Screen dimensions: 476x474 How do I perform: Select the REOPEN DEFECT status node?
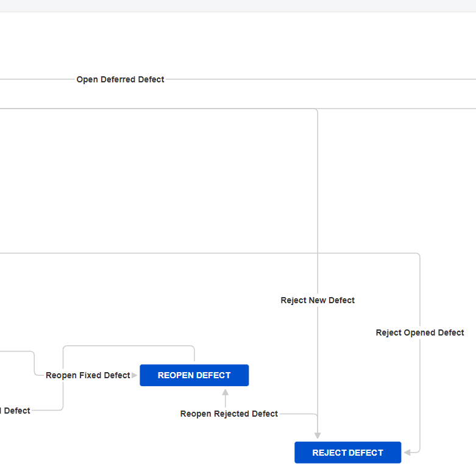[194, 375]
